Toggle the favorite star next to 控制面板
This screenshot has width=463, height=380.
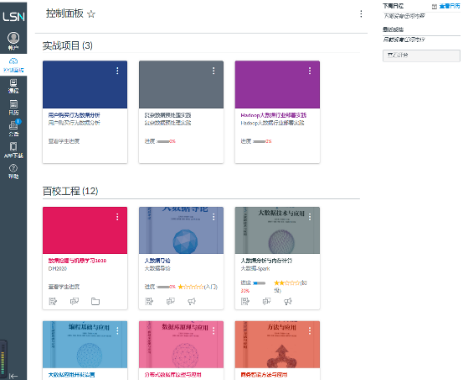point(91,14)
